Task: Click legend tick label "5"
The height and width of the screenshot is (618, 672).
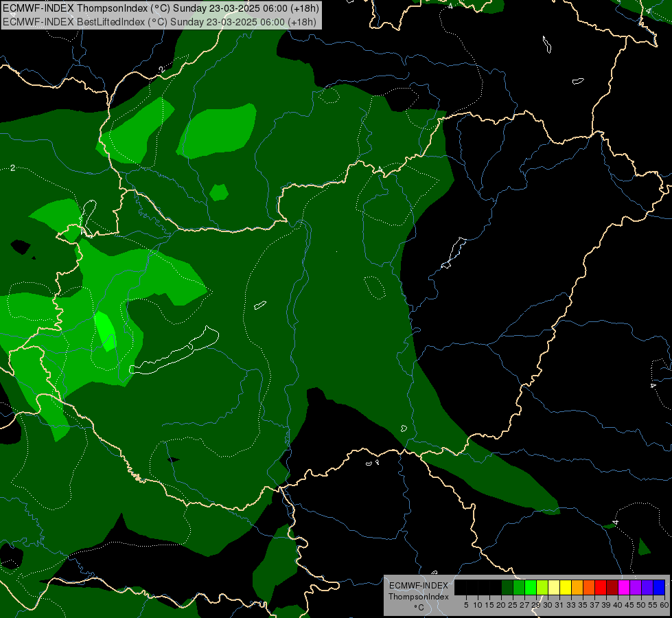Action: [466, 605]
